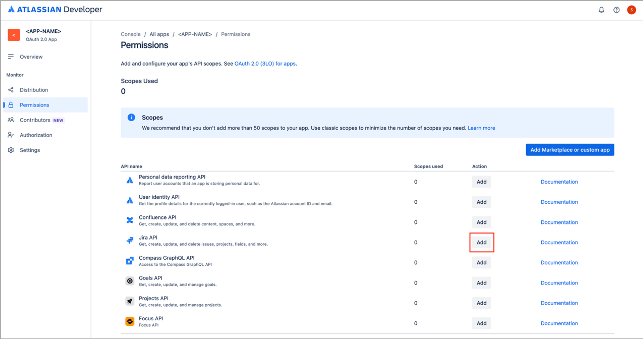Click the Personal data reporting API icon

[130, 180]
